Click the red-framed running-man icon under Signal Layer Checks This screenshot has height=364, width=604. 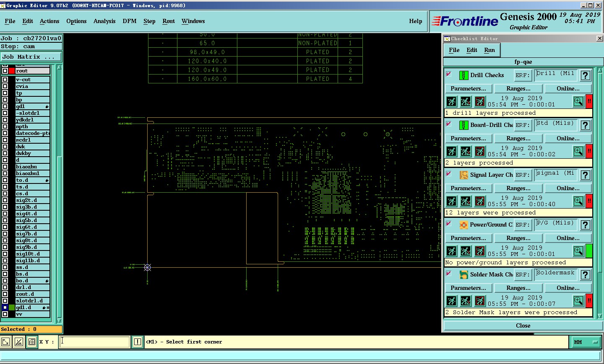tap(480, 201)
